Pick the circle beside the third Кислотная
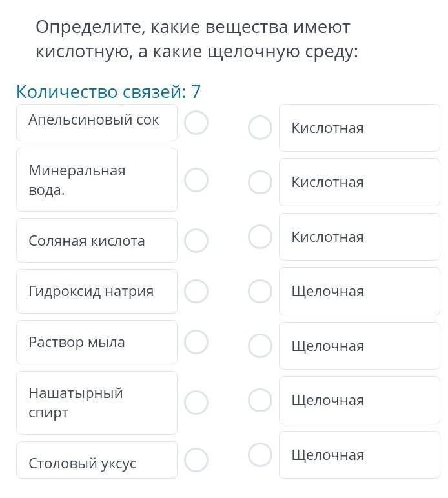The height and width of the screenshot is (498, 448). (x=260, y=237)
